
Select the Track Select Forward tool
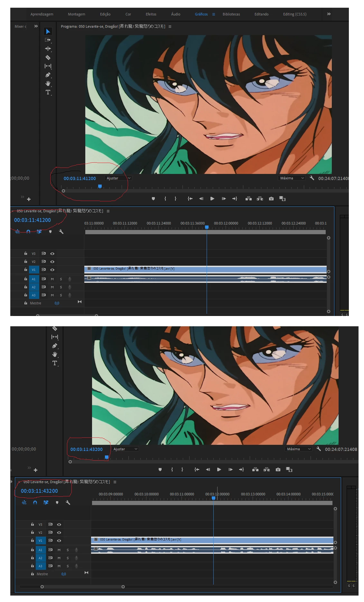click(x=48, y=40)
